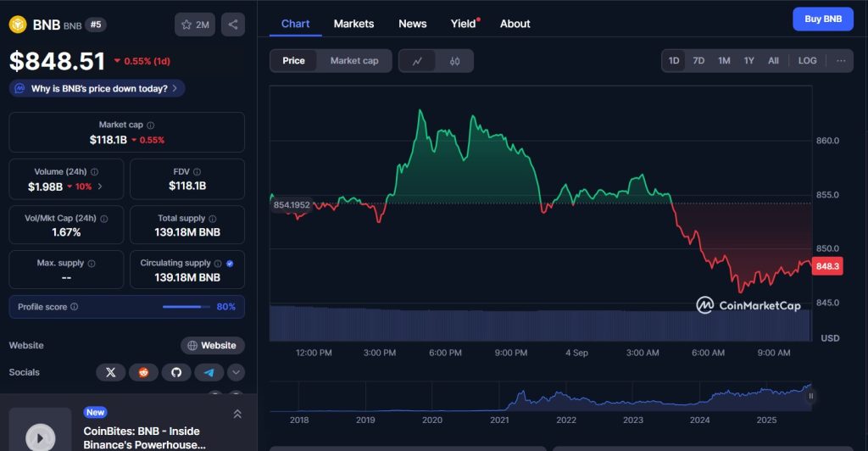Viewport: 868px width, 451px height.
Task: Open the Reddit social link
Action: [143, 372]
